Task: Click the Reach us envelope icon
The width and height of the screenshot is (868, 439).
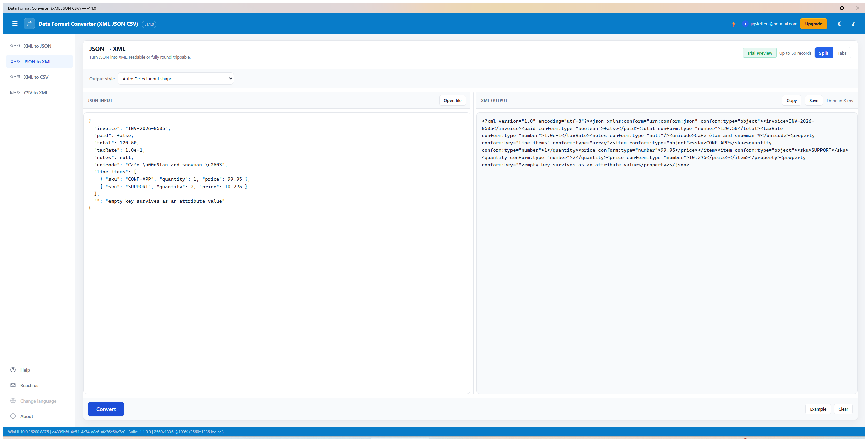Action: tap(13, 385)
